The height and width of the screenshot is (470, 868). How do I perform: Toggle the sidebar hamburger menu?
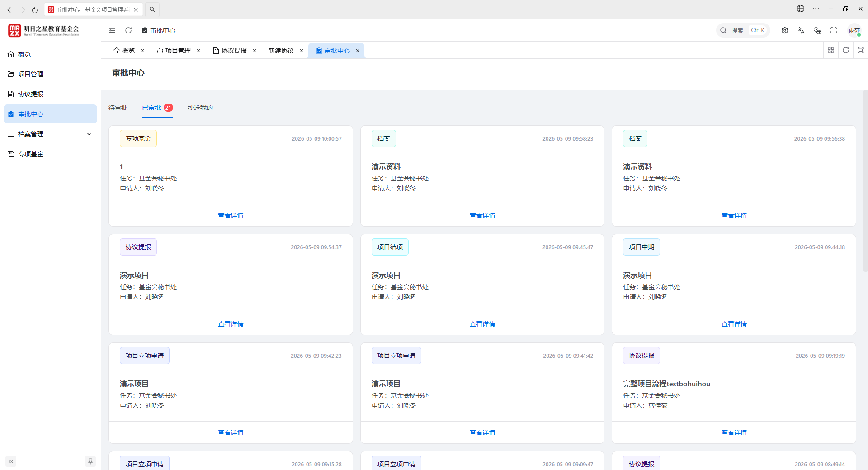112,30
